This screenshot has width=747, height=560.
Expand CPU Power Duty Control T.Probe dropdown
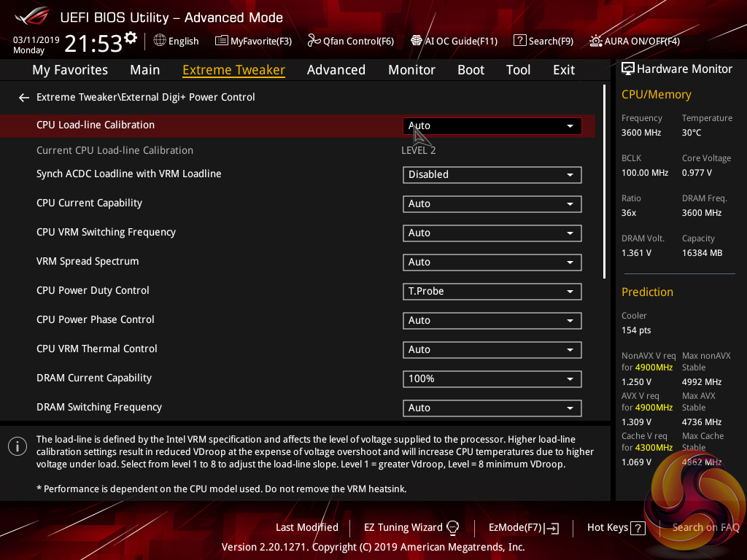tap(492, 292)
